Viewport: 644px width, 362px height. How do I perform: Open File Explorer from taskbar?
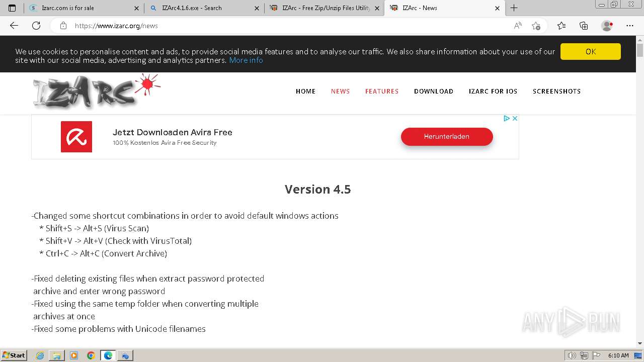(x=57, y=355)
